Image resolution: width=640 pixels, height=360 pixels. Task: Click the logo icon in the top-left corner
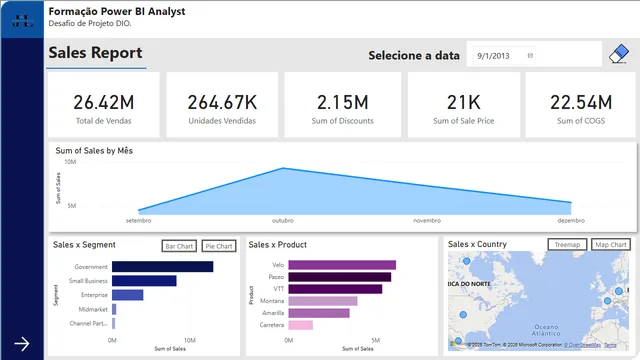[x=22, y=20]
